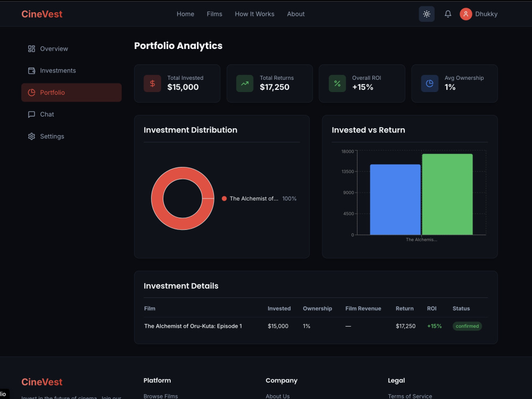
Task: Click the Return column header
Action: click(x=404, y=309)
